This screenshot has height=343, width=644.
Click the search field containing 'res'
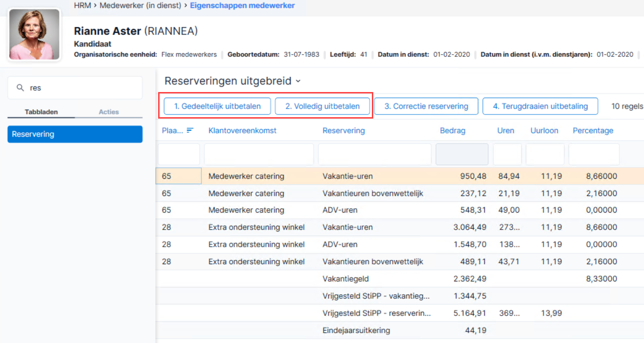point(75,88)
